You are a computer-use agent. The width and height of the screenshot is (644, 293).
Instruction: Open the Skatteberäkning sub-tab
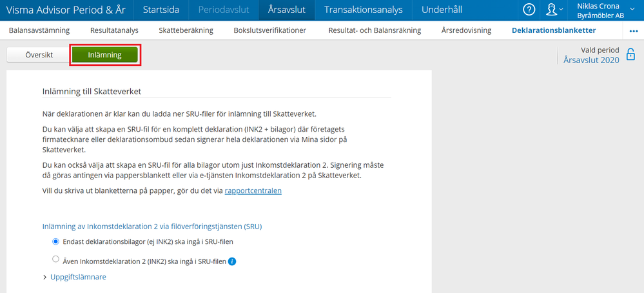pos(185,30)
